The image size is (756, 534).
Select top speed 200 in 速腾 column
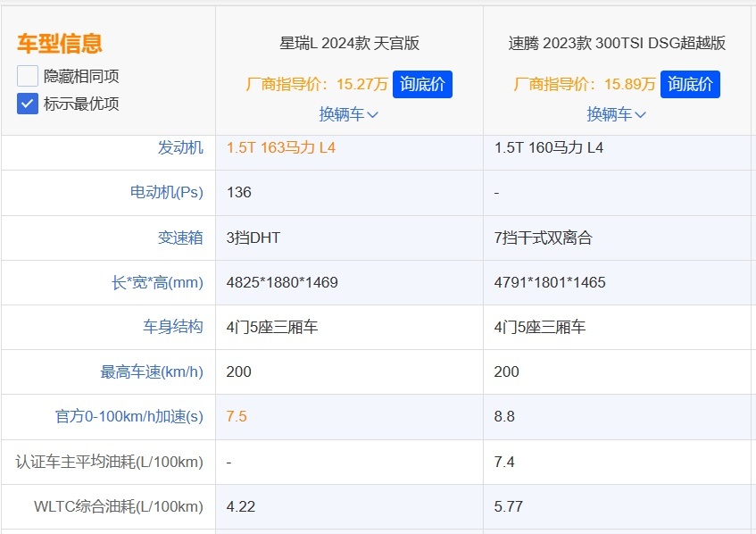[507, 371]
